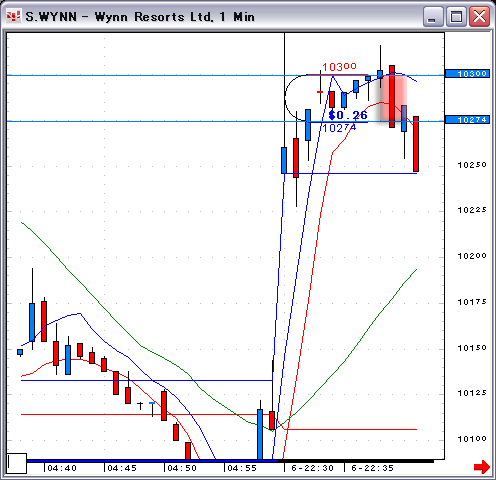Maximize the WYNN chart window
496x480 pixels.
(456, 16)
